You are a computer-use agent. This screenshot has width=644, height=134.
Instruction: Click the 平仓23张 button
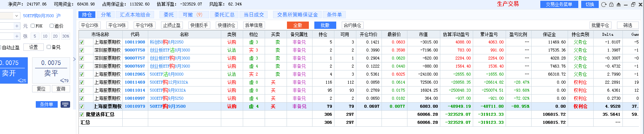click(x=90, y=25)
